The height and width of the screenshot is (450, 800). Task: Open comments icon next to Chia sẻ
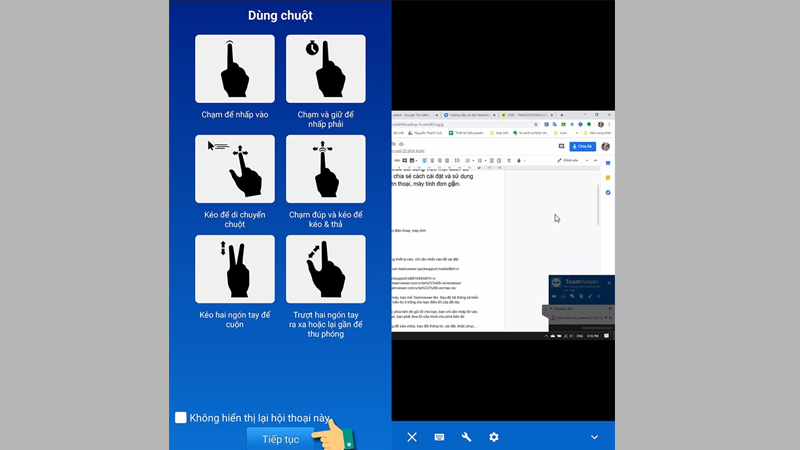[x=561, y=146]
